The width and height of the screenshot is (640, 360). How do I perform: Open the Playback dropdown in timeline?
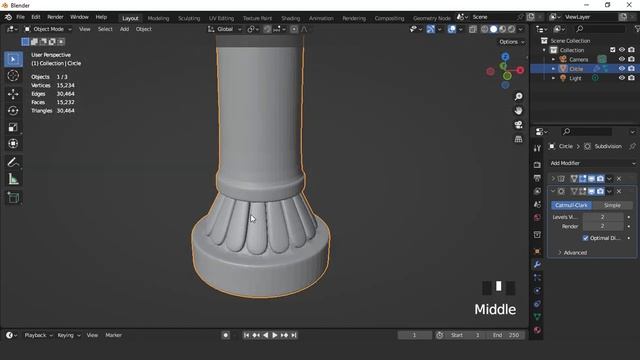[39, 335]
